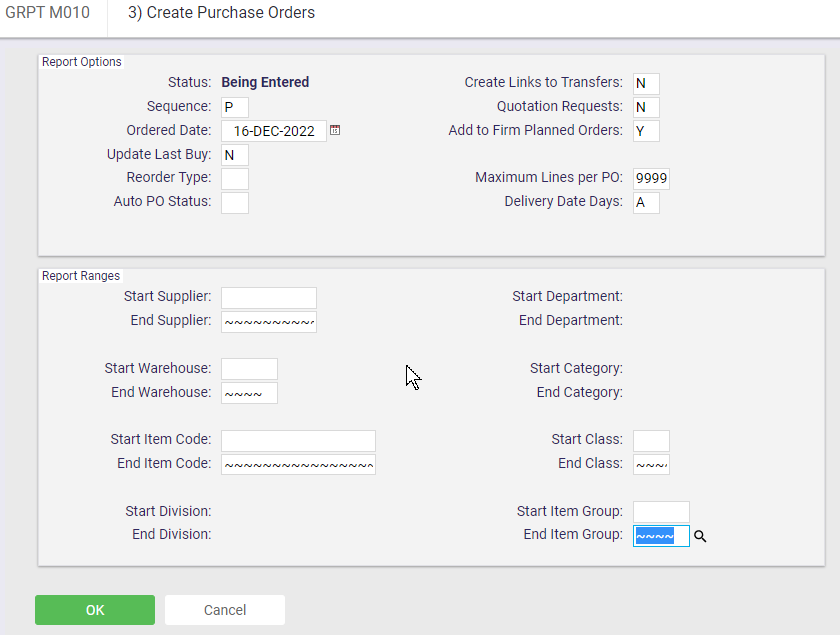Edit the Update Last Buy field
Image resolution: width=840 pixels, height=635 pixels.
[x=235, y=155]
